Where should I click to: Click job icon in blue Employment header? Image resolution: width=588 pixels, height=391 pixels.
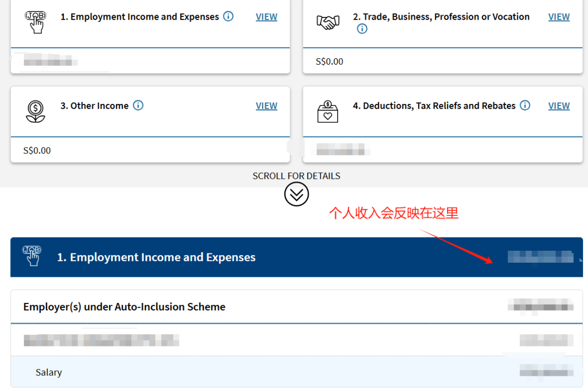coord(32,256)
